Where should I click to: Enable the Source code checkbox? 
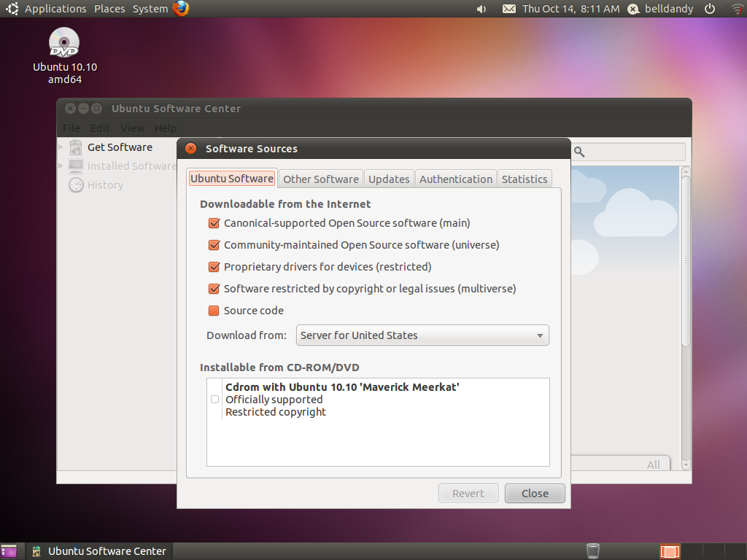pyautogui.click(x=214, y=311)
